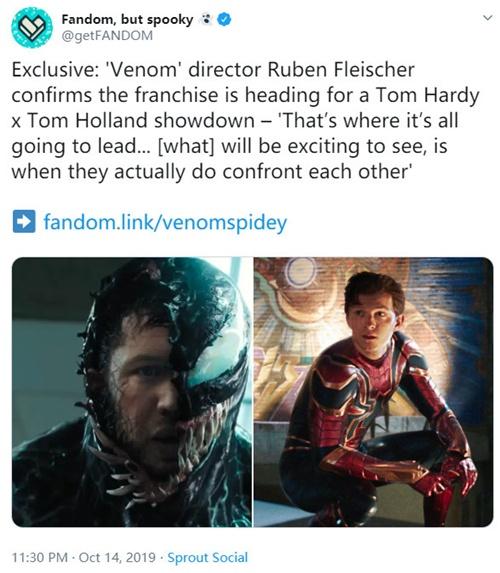Click the blue verified checkmark badge
This screenshot has height=573, width=500.
(224, 20)
